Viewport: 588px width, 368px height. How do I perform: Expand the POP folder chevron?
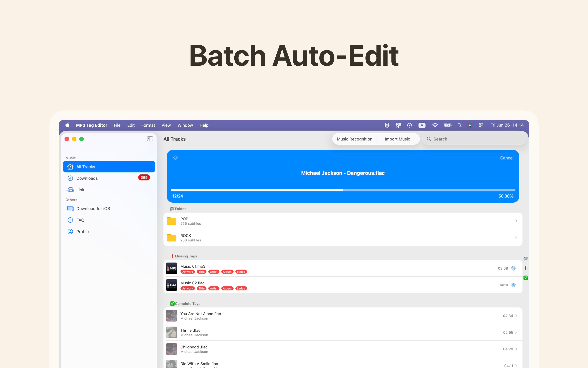tap(516, 221)
